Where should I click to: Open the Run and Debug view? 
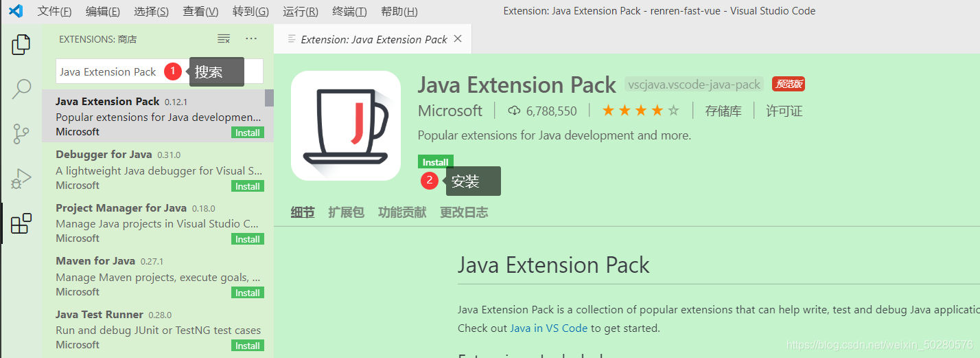point(21,178)
